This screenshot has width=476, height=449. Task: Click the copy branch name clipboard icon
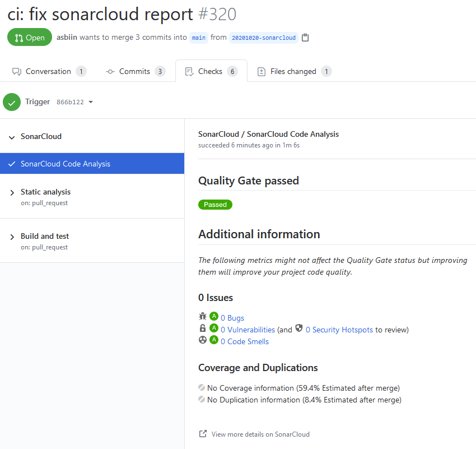(x=305, y=38)
